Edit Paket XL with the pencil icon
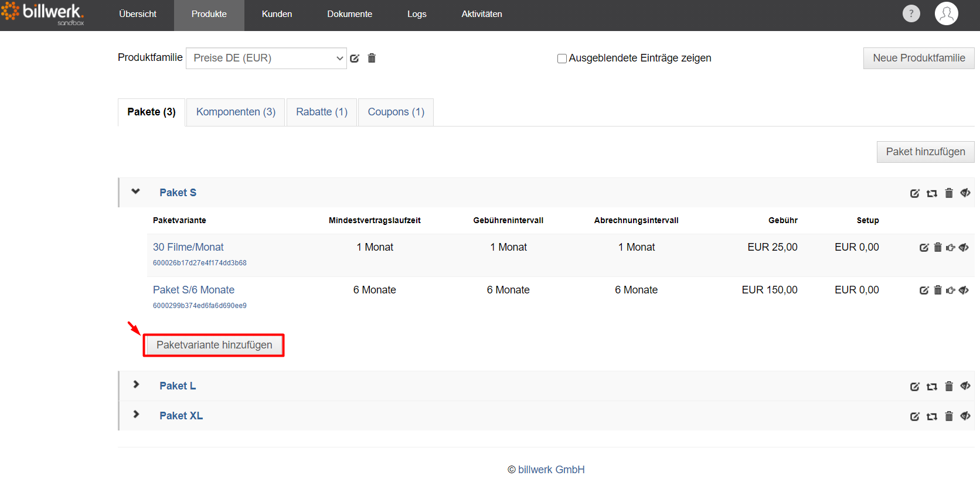Image resolution: width=980 pixels, height=482 pixels. tap(914, 416)
